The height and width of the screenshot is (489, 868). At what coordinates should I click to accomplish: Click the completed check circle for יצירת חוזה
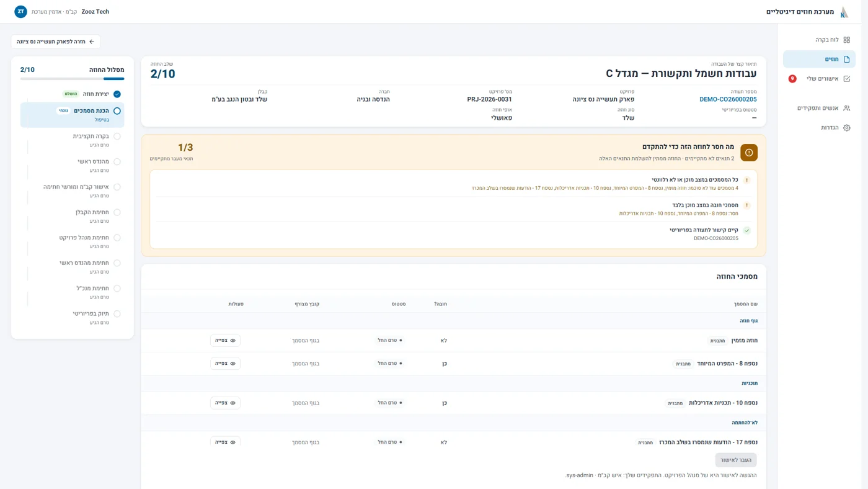(117, 94)
